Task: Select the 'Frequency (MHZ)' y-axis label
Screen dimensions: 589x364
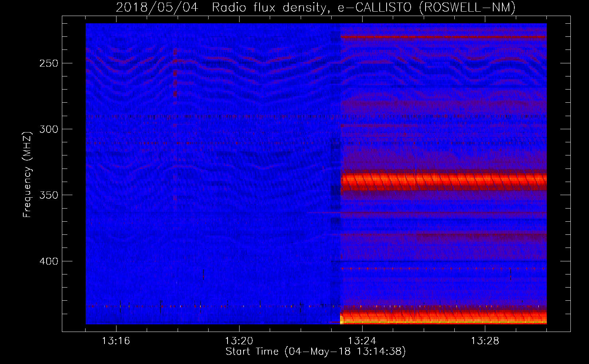Action: pos(27,175)
